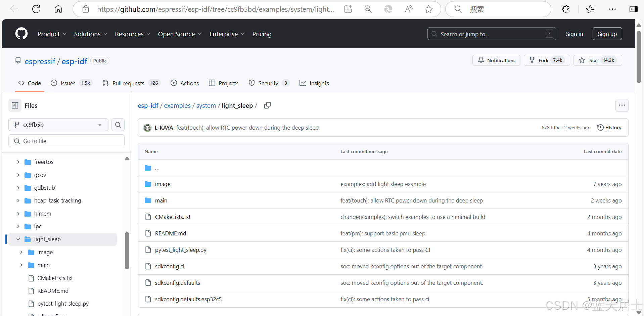Click the CMakeLists.txt file icon in table
Viewport: 644px width, 316px height.
pyautogui.click(x=148, y=217)
